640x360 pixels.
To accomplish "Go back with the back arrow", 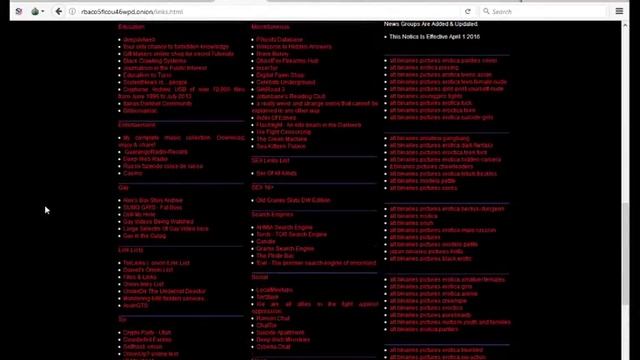I will pyautogui.click(x=59, y=11).
